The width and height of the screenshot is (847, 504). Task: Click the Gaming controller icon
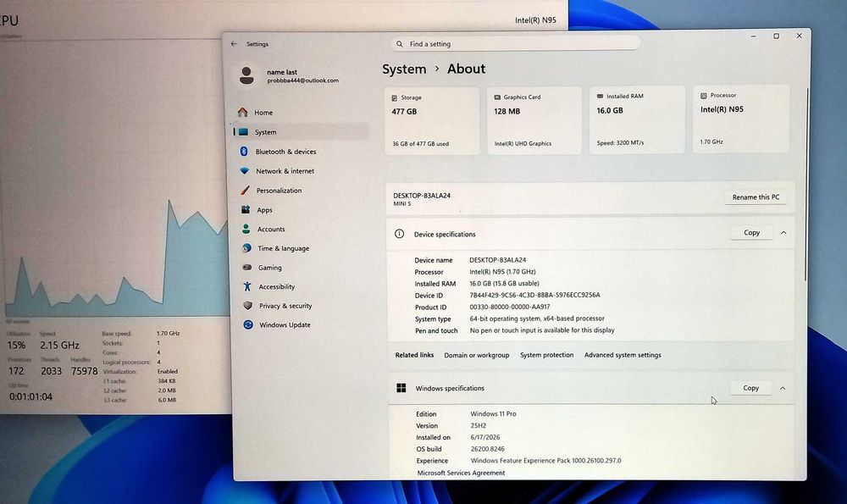(x=246, y=268)
